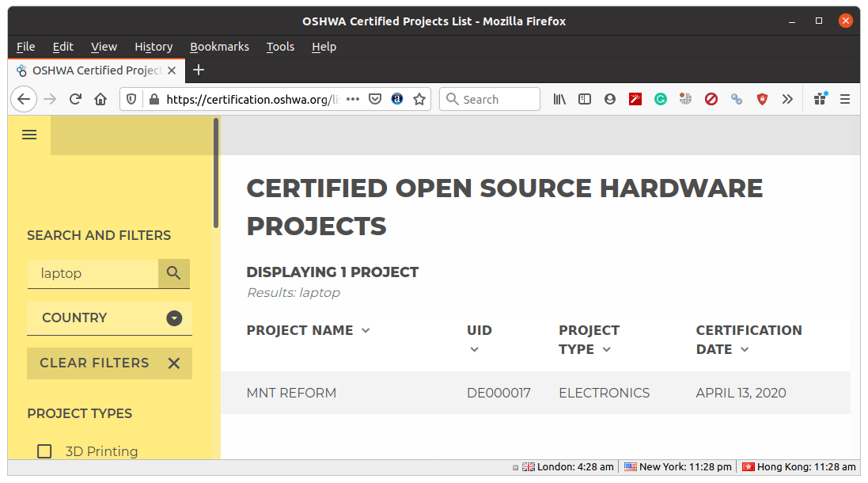
Task: Select the OSHWA Certified Projects tab
Action: tap(97, 70)
